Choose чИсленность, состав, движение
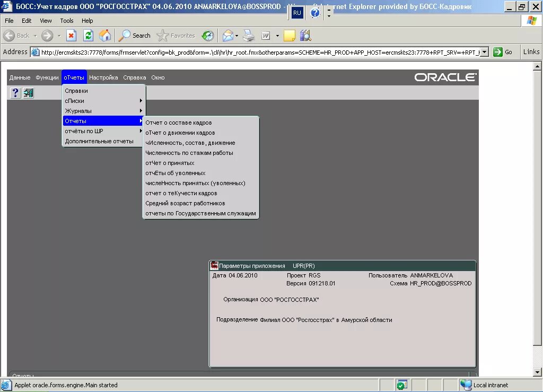Screen dimensions: 543x392 pos(201,143)
